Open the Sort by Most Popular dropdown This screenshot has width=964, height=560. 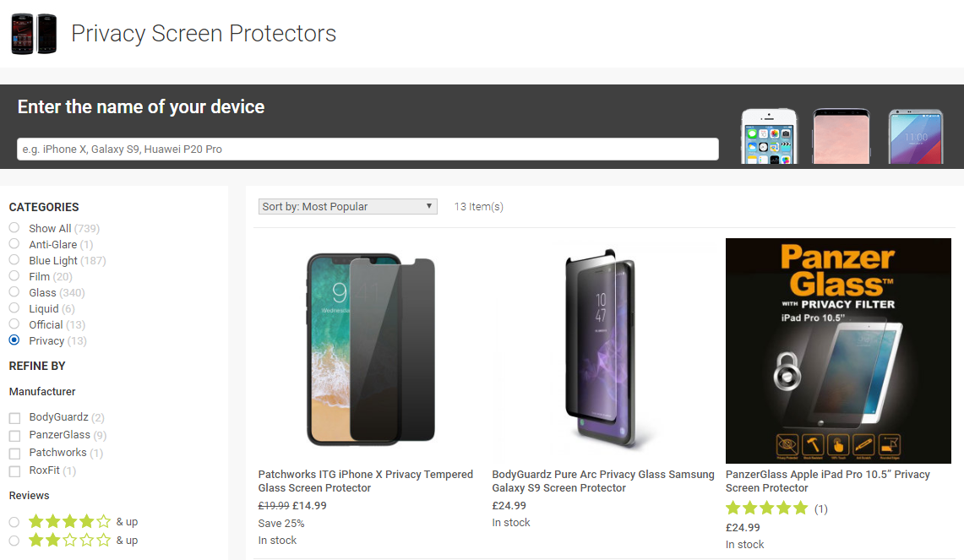(347, 206)
